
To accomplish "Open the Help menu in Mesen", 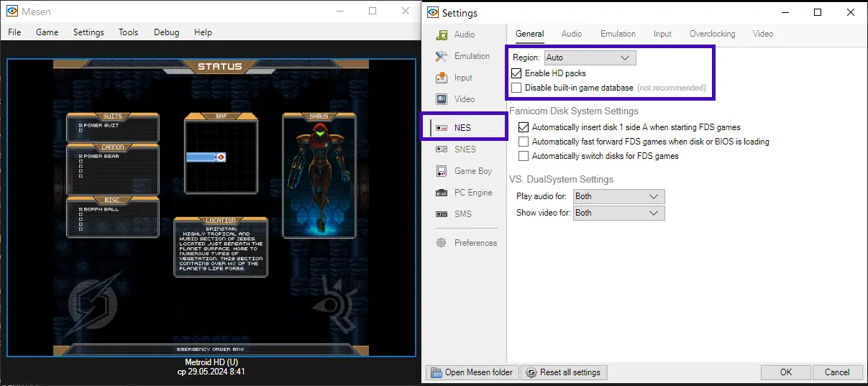I will 203,32.
